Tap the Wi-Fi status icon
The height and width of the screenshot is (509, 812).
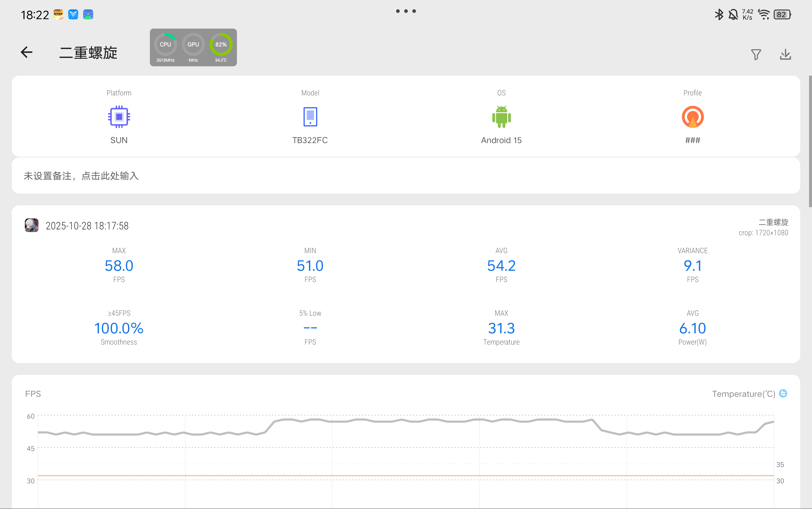[764, 14]
